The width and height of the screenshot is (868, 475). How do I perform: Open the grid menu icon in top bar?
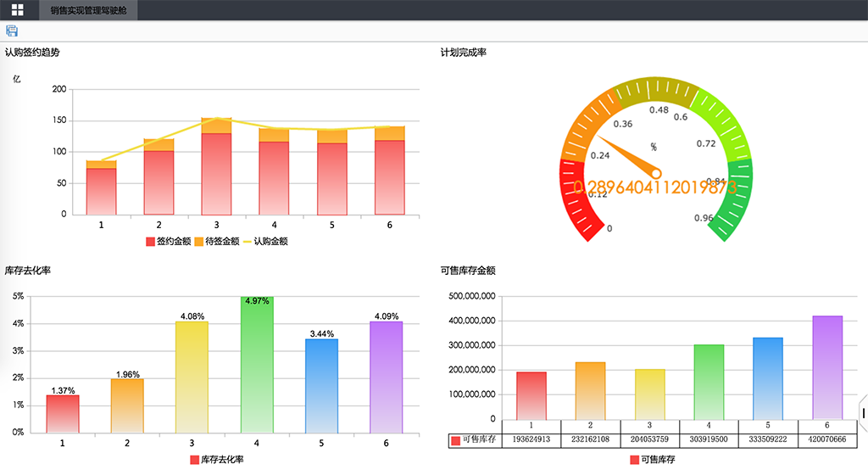[17, 10]
